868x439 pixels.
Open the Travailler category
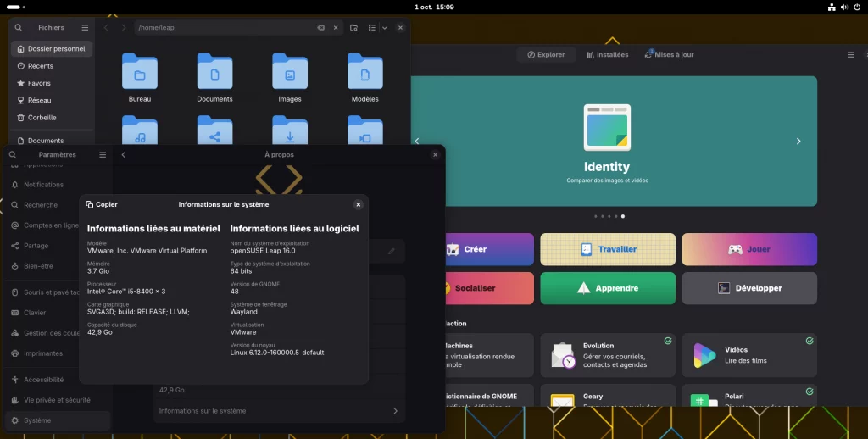608,249
